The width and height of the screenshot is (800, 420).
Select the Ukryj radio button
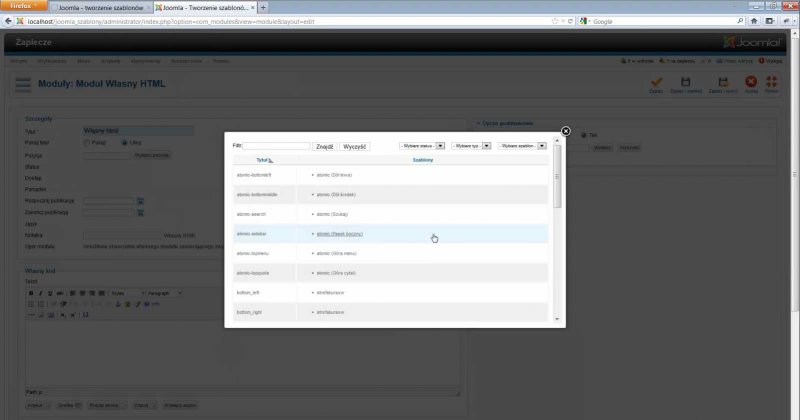click(x=124, y=143)
